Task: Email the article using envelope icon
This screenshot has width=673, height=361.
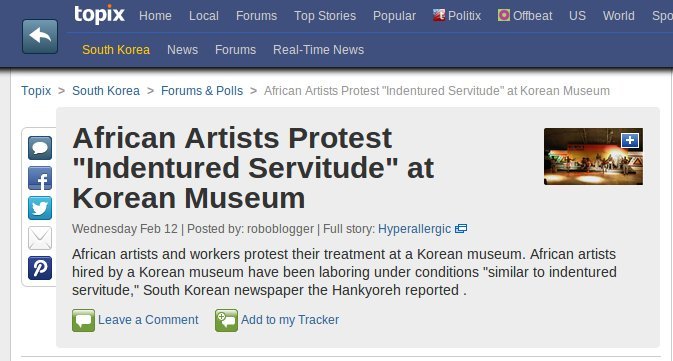Action: [x=40, y=238]
